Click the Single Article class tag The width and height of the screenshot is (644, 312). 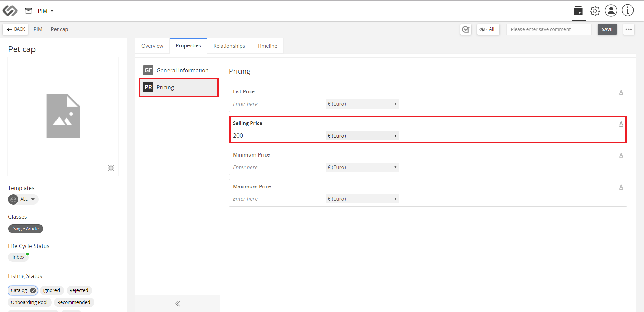26,229
